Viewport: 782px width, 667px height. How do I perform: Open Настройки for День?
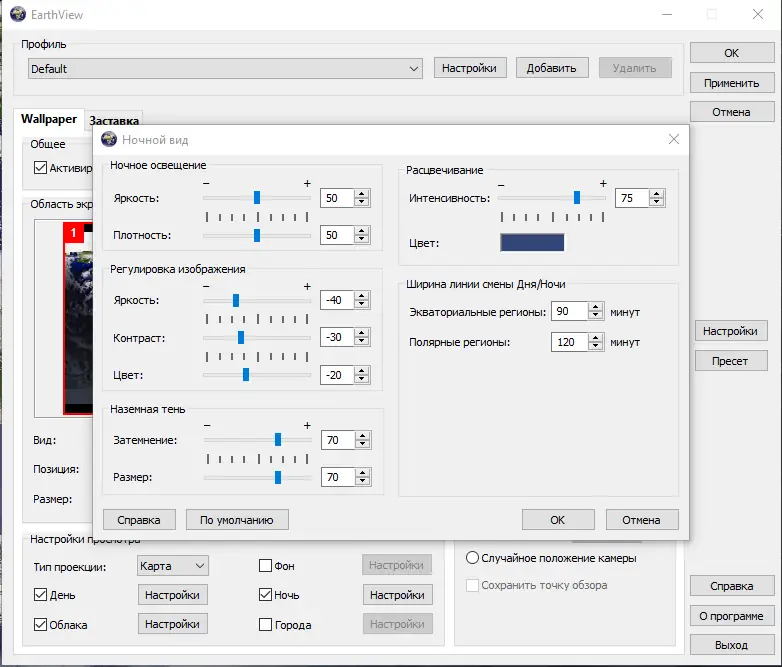173,595
